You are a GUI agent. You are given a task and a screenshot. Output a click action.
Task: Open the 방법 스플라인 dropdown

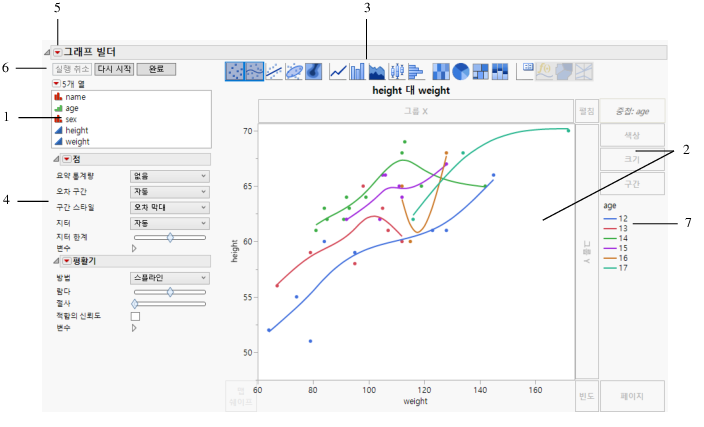(x=170, y=278)
